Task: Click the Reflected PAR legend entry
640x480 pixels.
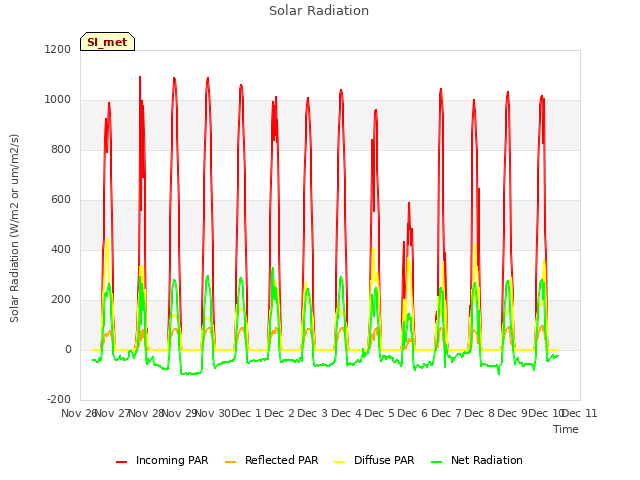Action: (271, 460)
